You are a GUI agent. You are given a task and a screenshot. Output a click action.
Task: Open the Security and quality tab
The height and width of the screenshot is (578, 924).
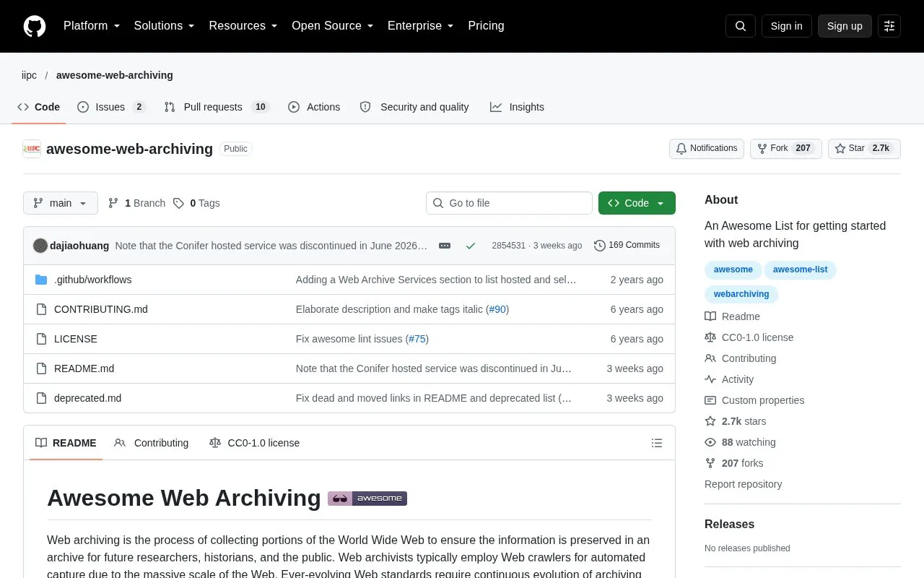414,107
